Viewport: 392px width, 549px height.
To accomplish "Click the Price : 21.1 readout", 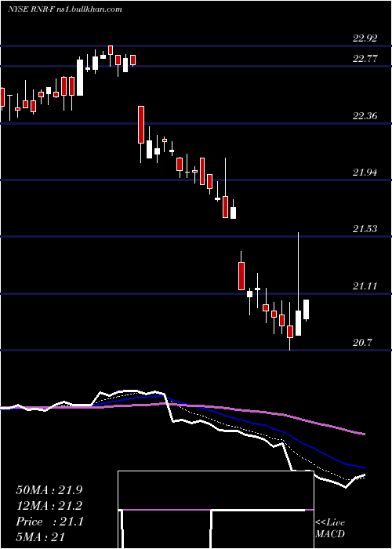I will tap(49, 522).
